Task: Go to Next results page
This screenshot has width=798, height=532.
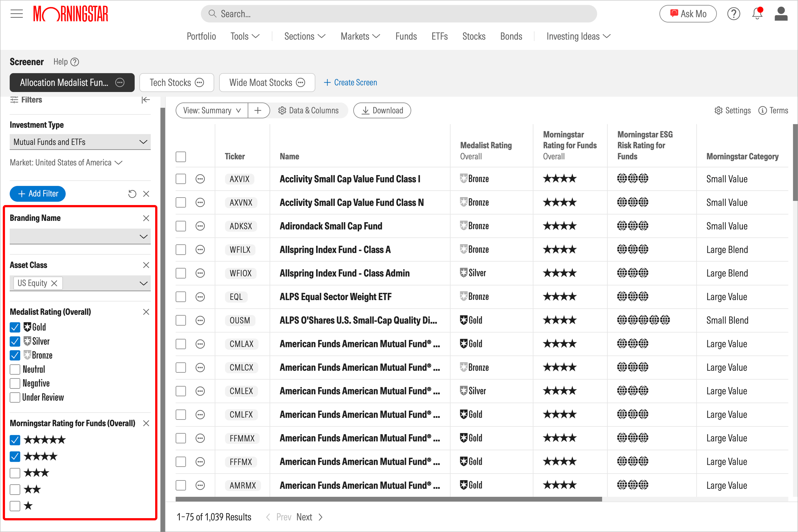Action: pyautogui.click(x=310, y=517)
